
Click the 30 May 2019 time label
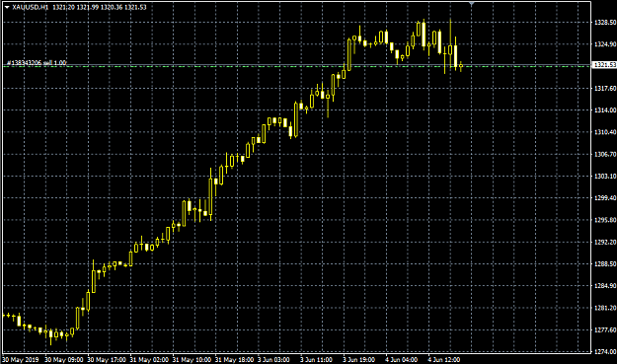(20, 360)
